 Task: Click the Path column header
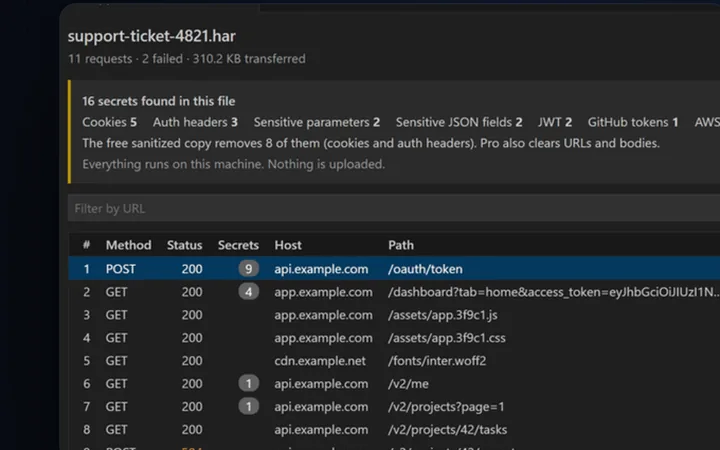[x=401, y=245]
